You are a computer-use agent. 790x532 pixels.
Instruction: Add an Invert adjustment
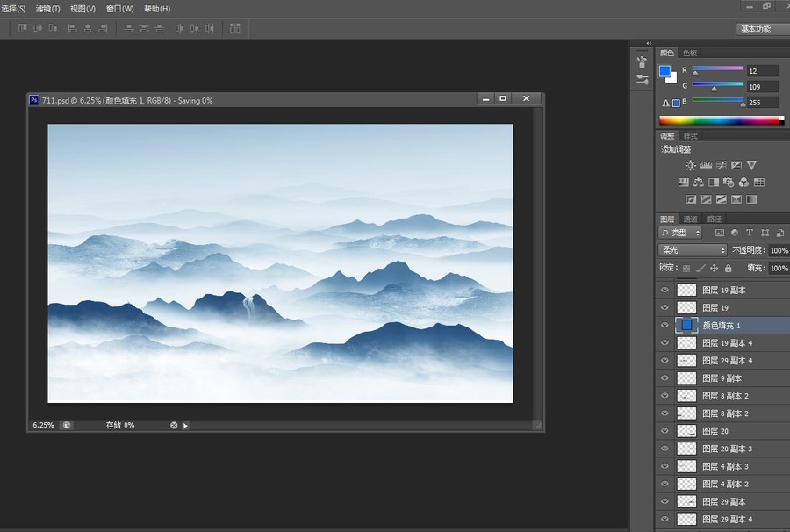click(691, 199)
